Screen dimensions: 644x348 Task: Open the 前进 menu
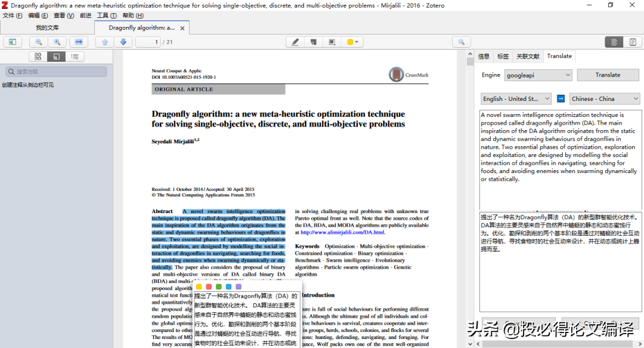(85, 15)
